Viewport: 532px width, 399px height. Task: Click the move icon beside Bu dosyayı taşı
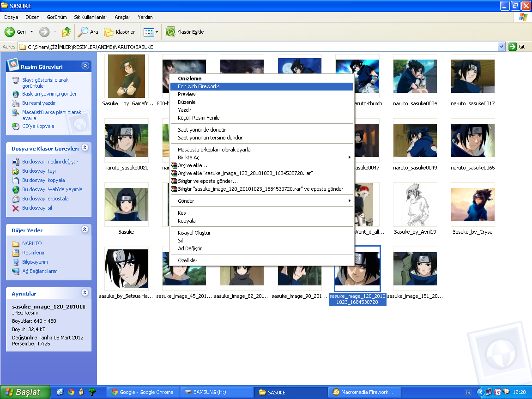tap(16, 171)
